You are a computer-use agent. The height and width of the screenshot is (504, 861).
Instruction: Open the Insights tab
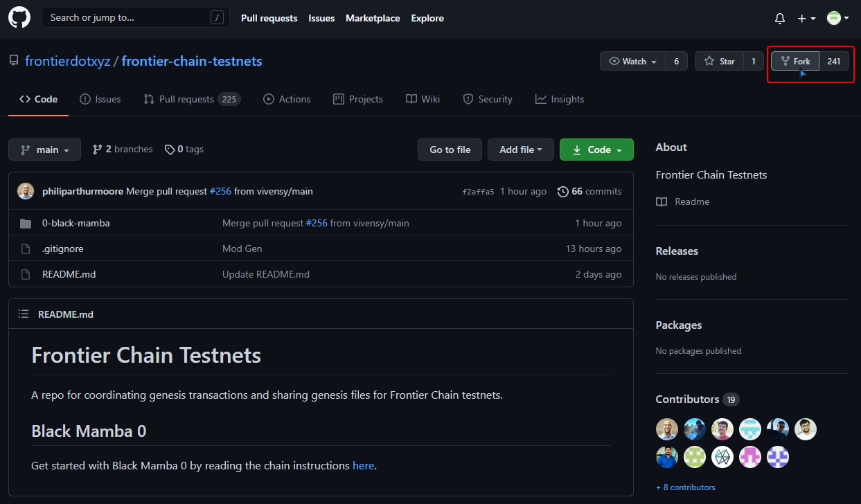[x=560, y=99]
